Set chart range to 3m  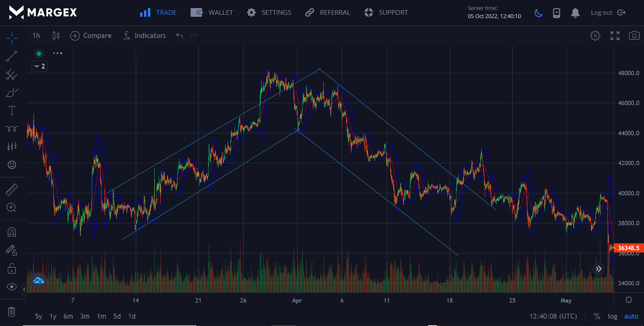[85, 316]
